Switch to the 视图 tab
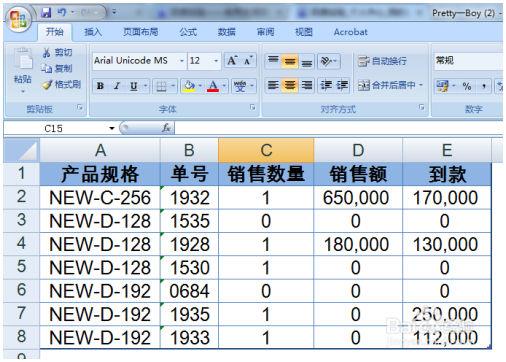The width and height of the screenshot is (506, 362). [304, 32]
